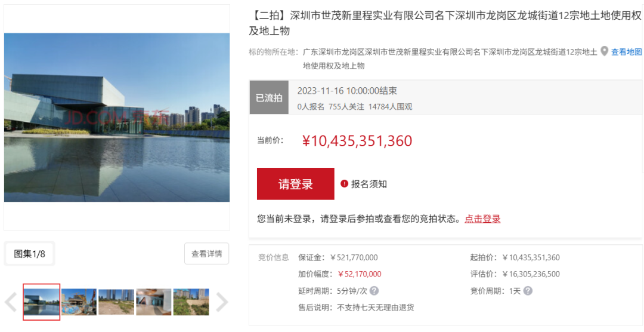
Task: Click the red 请登录 button
Action: (x=295, y=184)
